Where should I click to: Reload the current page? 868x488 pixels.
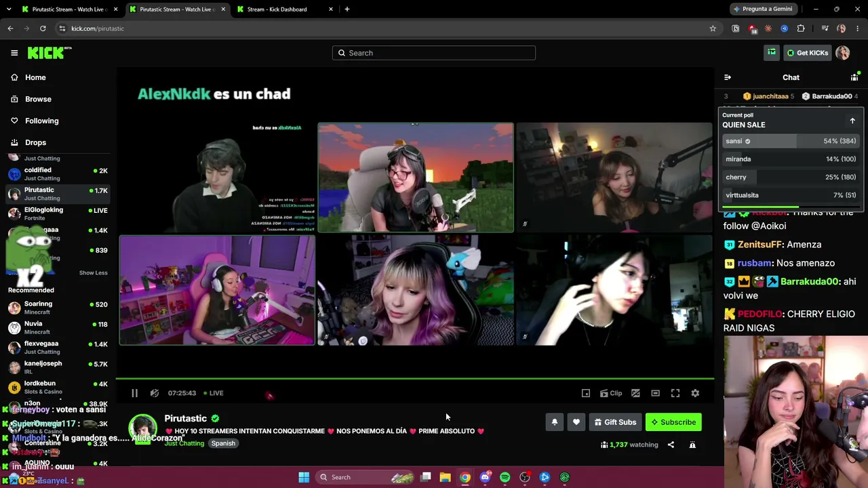click(43, 28)
